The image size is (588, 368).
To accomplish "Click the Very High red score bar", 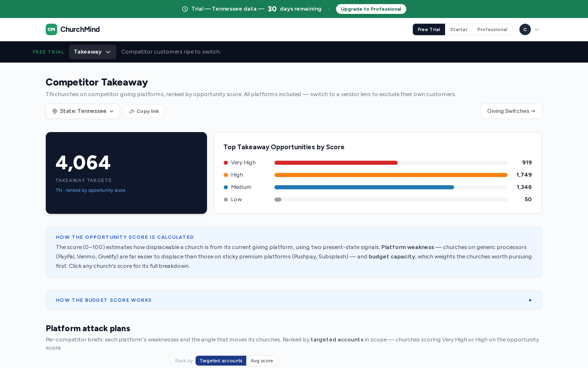I will coord(336,163).
